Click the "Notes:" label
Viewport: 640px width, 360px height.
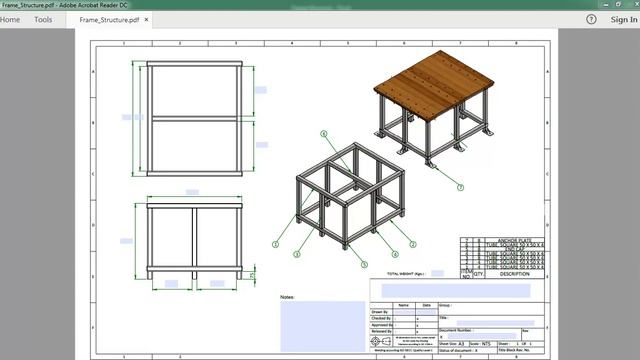[x=287, y=297]
